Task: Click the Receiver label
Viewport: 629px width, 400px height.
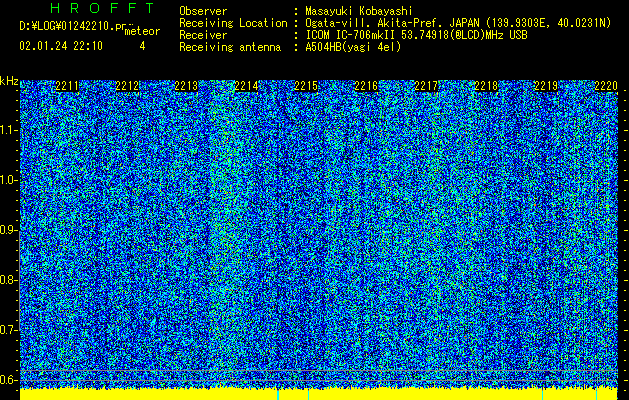Action: (203, 35)
